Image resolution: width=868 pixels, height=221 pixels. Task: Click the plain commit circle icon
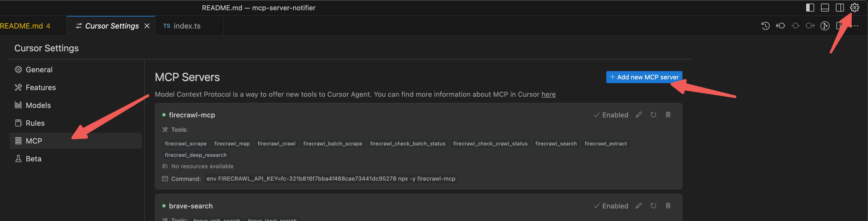(796, 26)
